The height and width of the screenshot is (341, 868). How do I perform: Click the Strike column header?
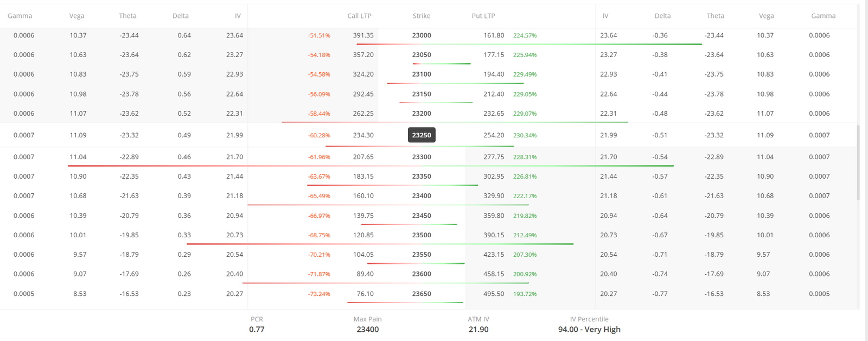coord(421,16)
